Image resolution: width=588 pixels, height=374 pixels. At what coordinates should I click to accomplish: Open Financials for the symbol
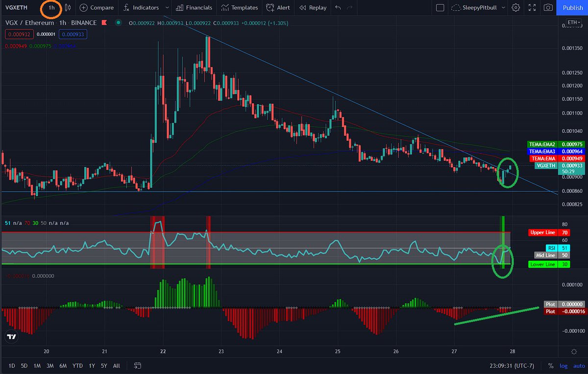(194, 8)
